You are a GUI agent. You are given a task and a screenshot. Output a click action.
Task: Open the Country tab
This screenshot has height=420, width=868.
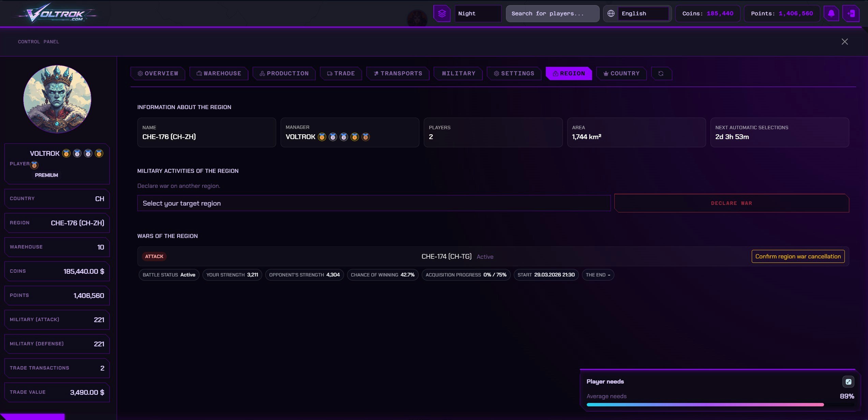click(x=621, y=74)
